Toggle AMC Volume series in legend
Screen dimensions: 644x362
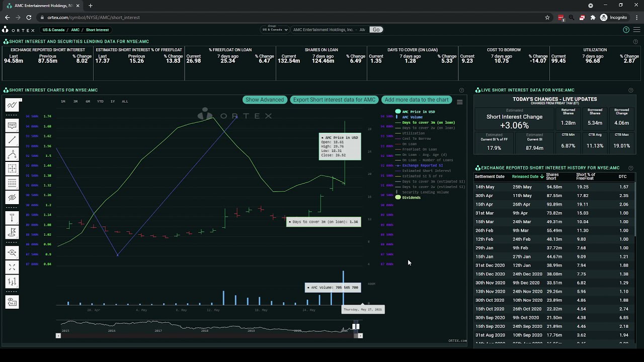(x=412, y=117)
